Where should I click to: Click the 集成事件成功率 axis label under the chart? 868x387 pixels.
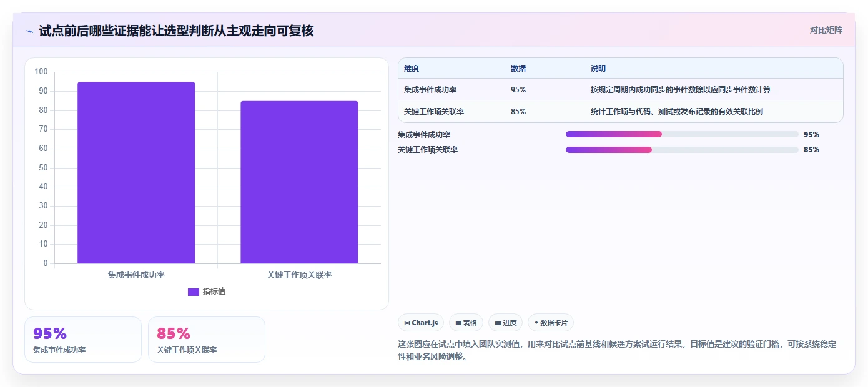(136, 275)
